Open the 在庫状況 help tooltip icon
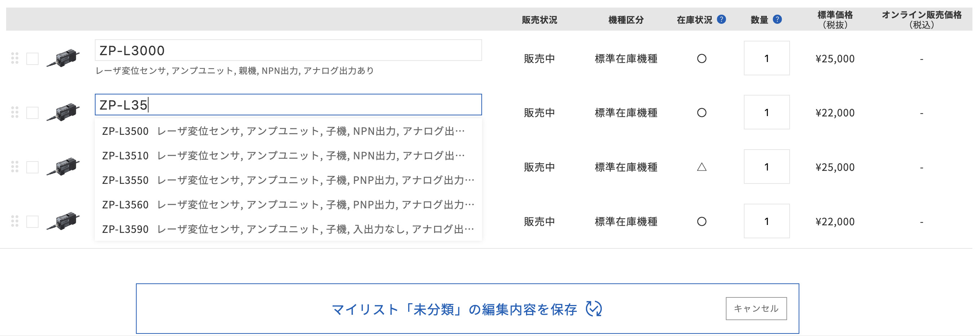 click(721, 19)
